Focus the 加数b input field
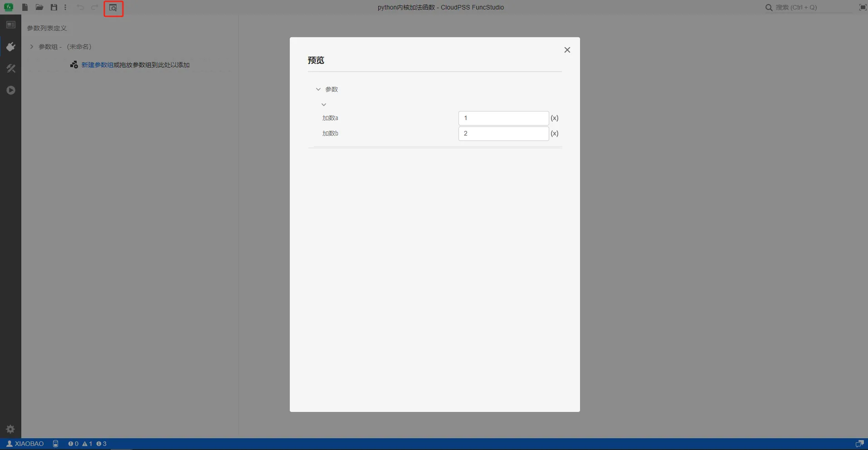The width and height of the screenshot is (868, 450). click(503, 134)
